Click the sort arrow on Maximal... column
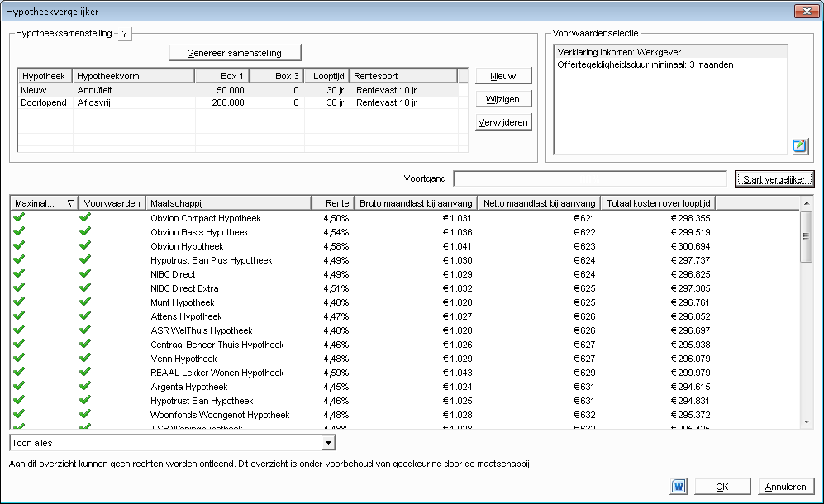The height and width of the screenshot is (504, 824). tap(70, 203)
